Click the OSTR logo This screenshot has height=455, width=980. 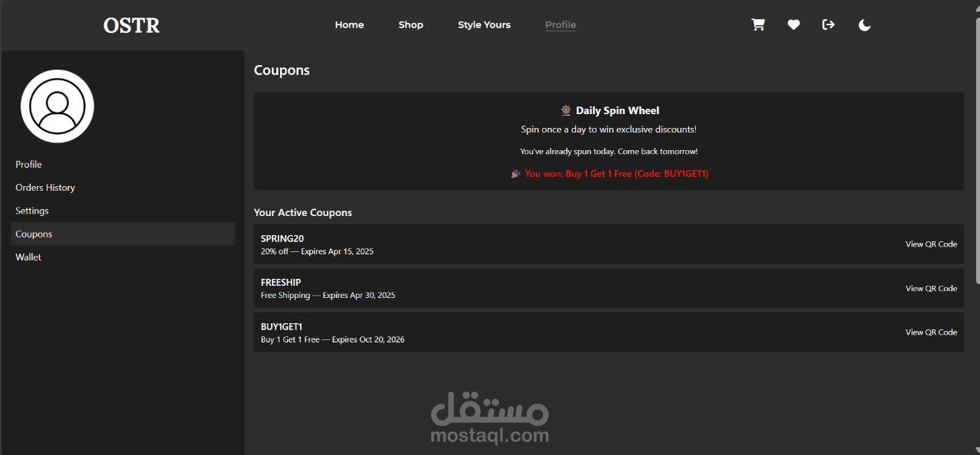[x=132, y=25]
